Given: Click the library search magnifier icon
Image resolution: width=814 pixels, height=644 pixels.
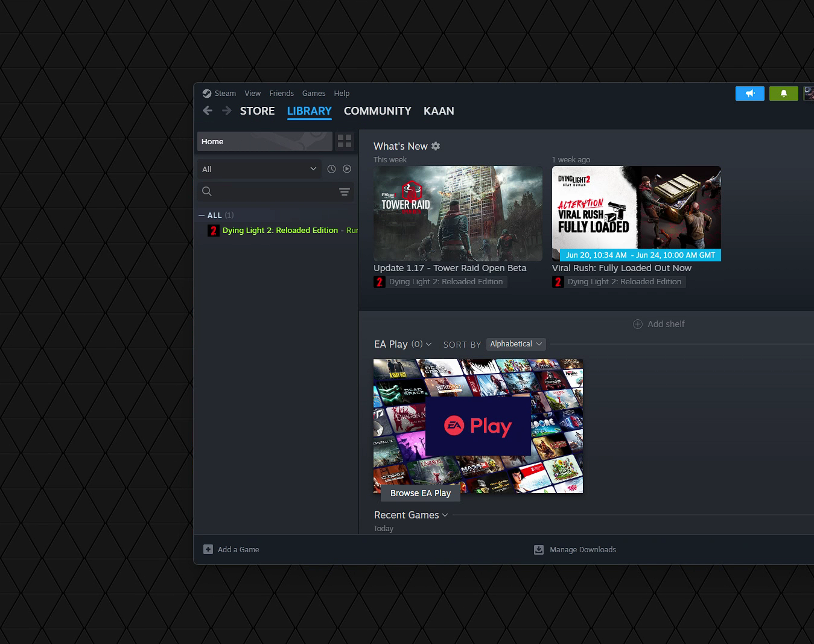Looking at the screenshot, I should (207, 191).
